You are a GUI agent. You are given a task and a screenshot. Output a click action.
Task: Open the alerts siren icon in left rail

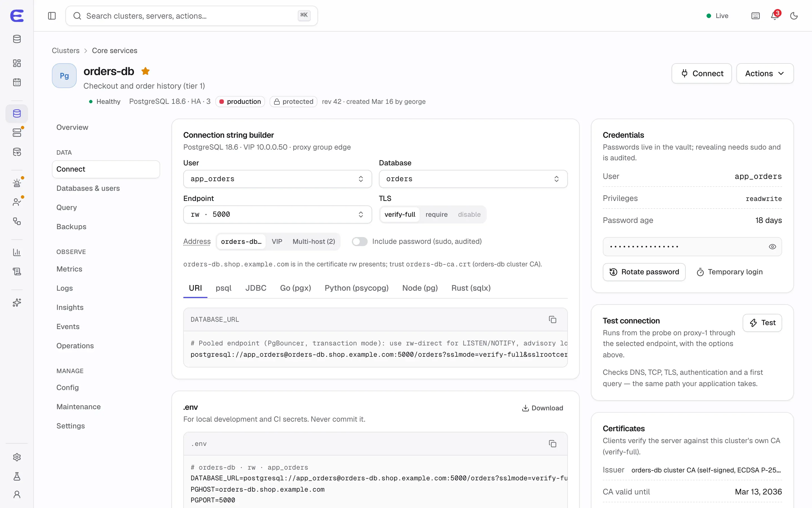click(x=17, y=183)
